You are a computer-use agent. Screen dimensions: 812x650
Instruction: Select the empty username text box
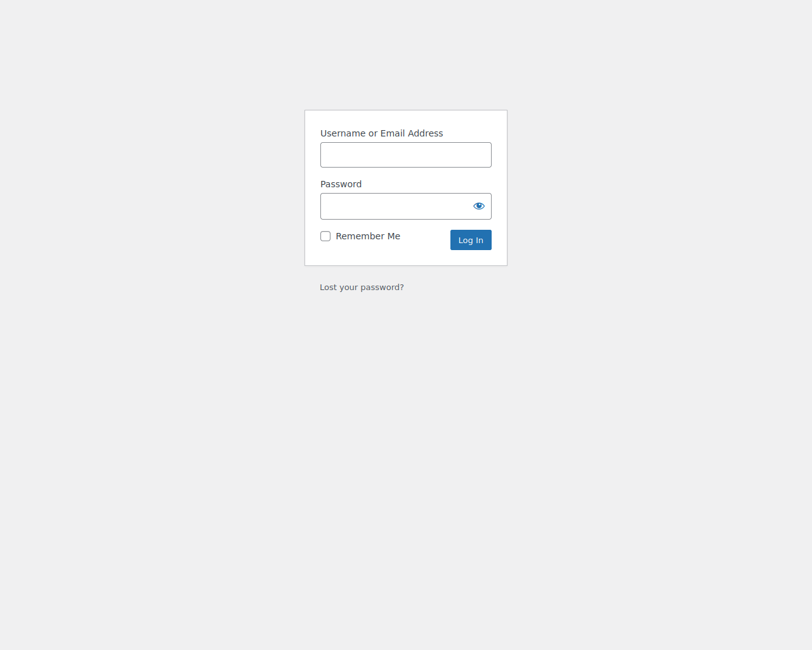406,155
